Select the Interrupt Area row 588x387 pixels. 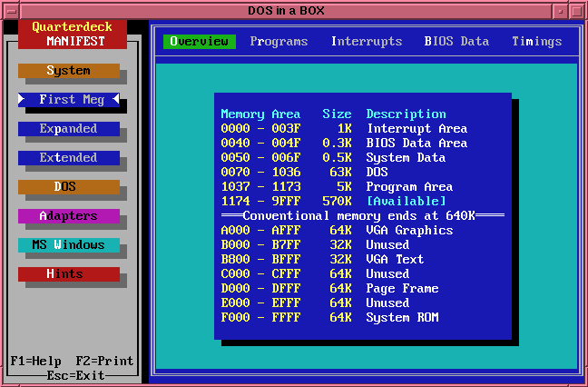pyautogui.click(x=344, y=129)
